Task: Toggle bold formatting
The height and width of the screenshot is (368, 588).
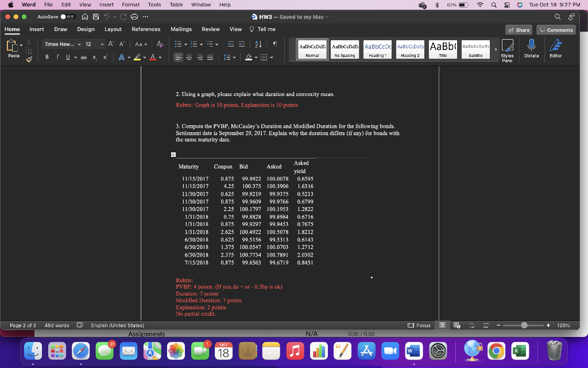Action: tap(47, 56)
